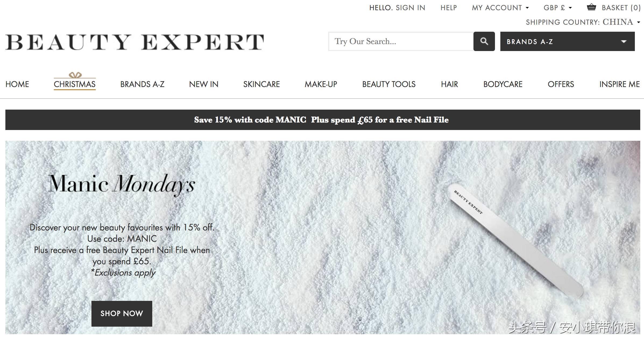Image resolution: width=644 pixels, height=339 pixels.
Task: Change the shipping country China selector
Action: (621, 22)
